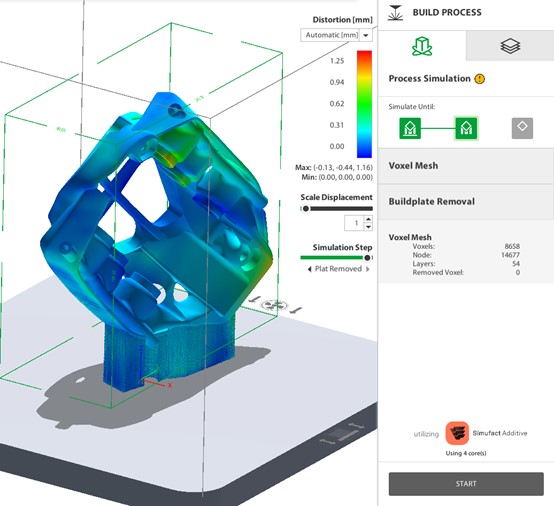Click the buildplate dimension marker icon
Screen dimensions: 554x506
(x=342, y=434)
